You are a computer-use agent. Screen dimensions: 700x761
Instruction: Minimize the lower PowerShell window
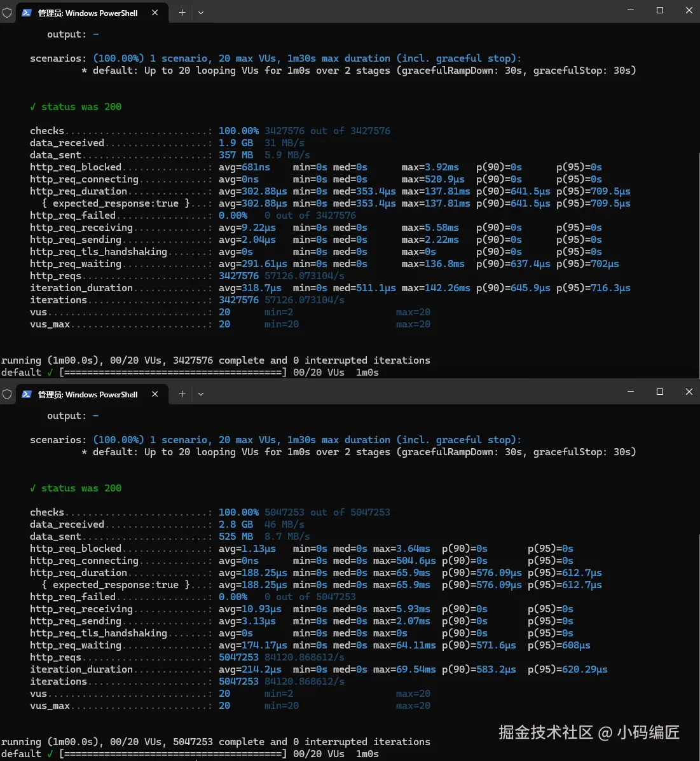pyautogui.click(x=631, y=392)
